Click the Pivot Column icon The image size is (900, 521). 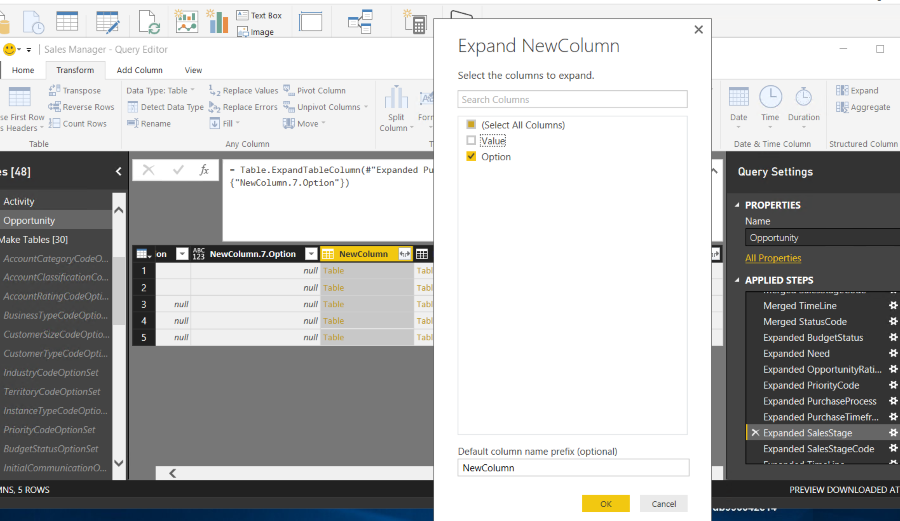(x=290, y=91)
